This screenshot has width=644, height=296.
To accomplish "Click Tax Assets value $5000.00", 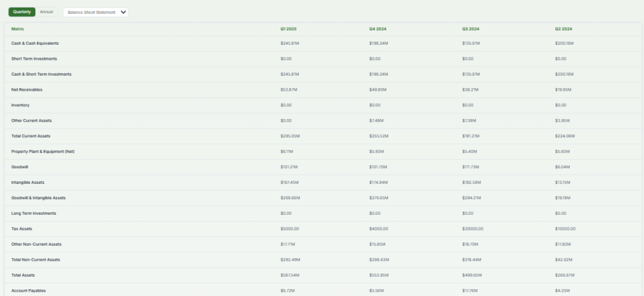I will (289, 229).
